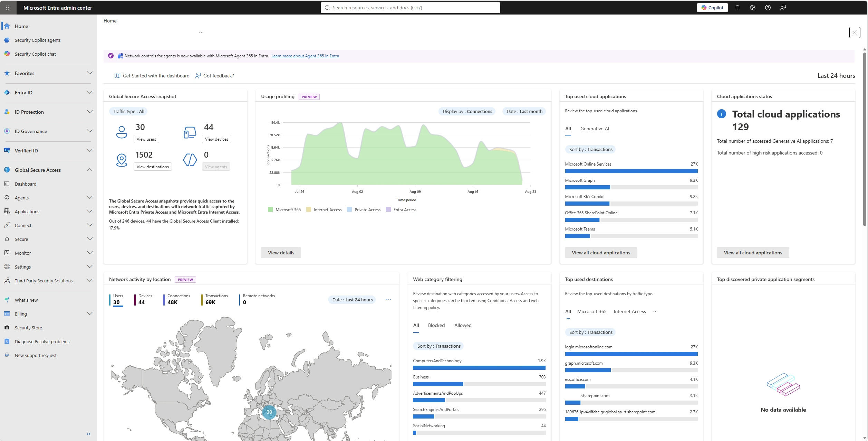The width and height of the screenshot is (868, 441).
Task: Toggle Microsoft 365 legend swatch
Action: [x=270, y=209]
